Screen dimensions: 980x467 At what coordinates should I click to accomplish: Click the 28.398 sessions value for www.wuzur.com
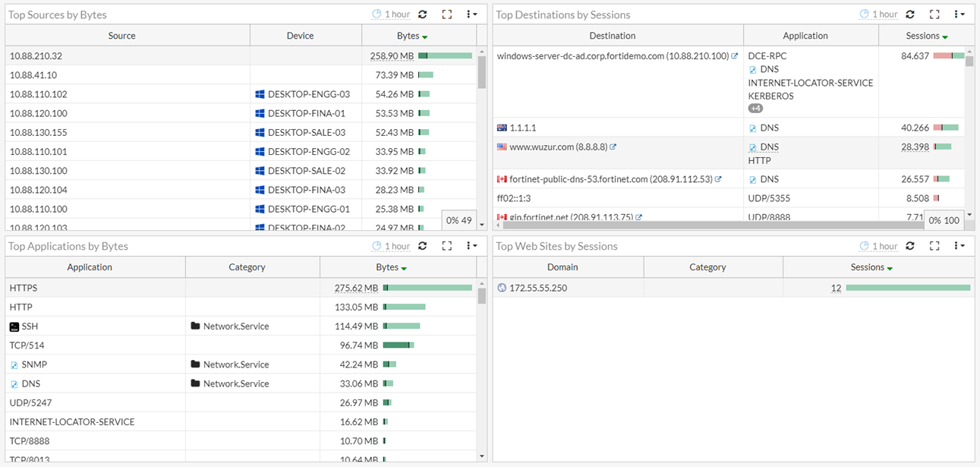pos(915,147)
